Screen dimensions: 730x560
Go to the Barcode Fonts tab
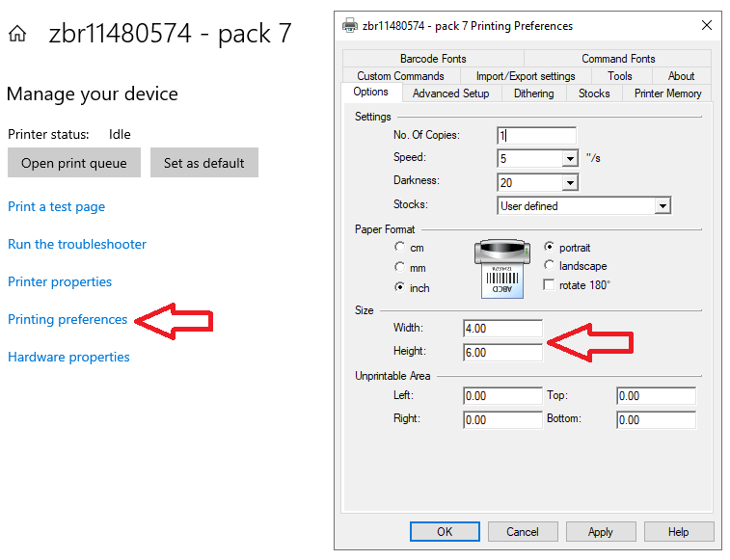pos(433,59)
